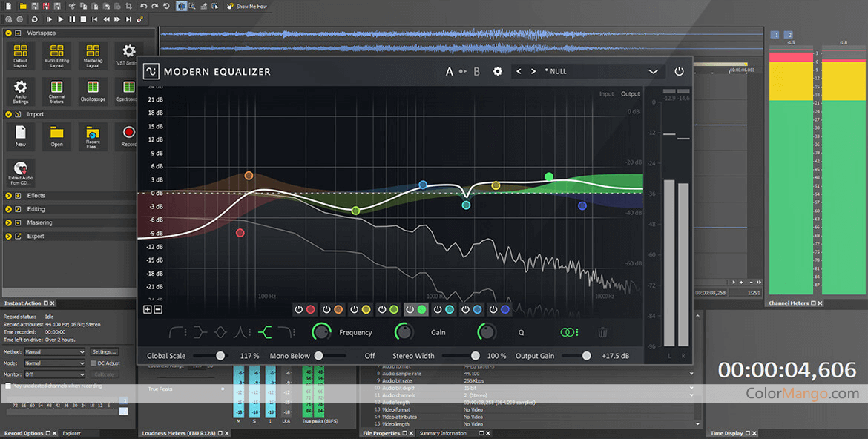Click the scissors cut icon in toolbar

[x=72, y=6]
